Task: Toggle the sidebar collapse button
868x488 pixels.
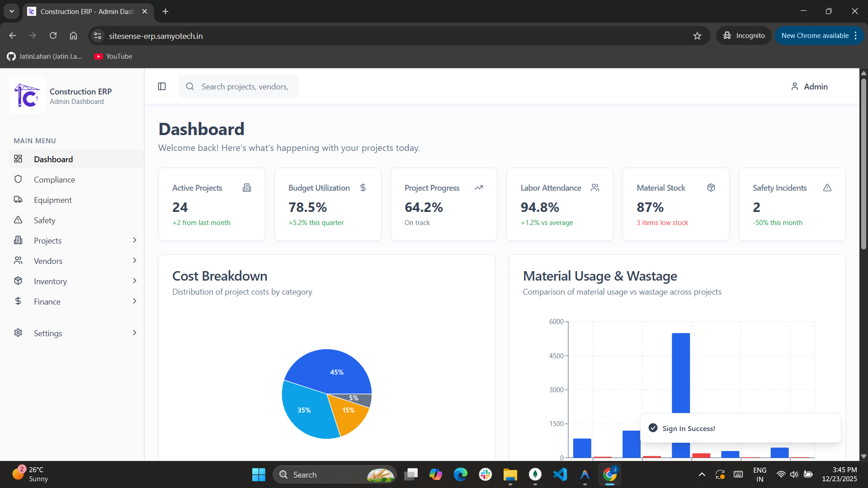Action: click(162, 86)
